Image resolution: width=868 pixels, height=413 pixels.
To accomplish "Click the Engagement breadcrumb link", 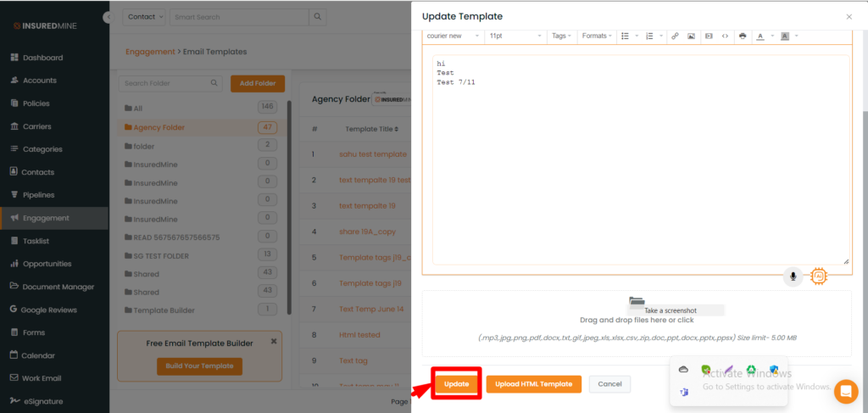I will (150, 52).
